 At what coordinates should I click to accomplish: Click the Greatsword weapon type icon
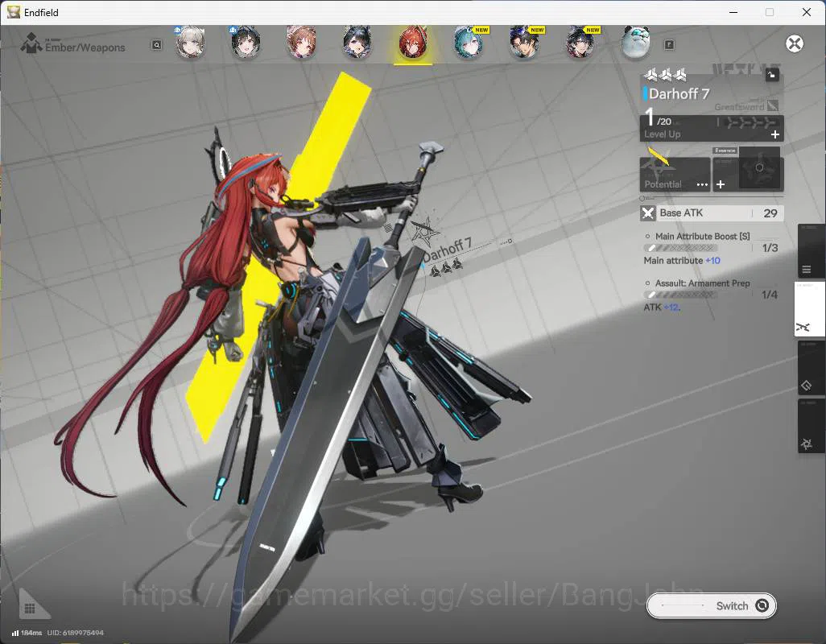(773, 105)
